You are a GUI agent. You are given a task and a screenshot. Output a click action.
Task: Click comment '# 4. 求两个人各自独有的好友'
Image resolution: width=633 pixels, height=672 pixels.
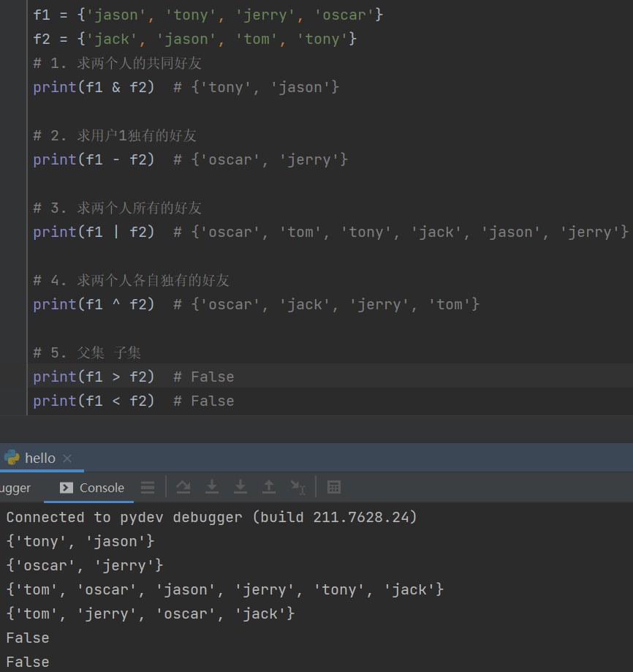[x=131, y=281]
